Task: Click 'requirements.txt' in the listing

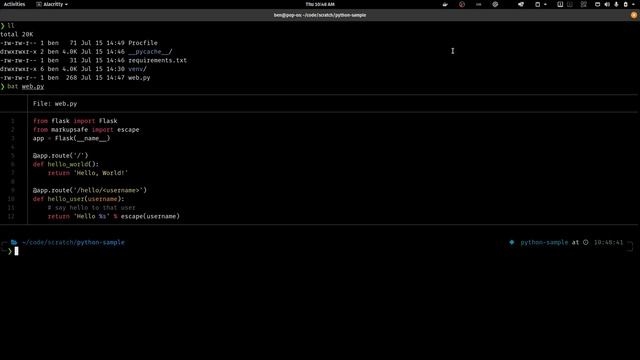Action: tap(158, 60)
